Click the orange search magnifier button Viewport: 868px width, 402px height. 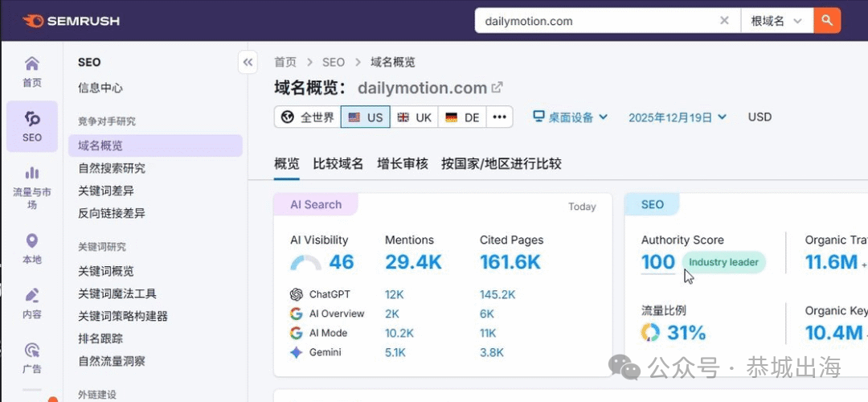[827, 21]
